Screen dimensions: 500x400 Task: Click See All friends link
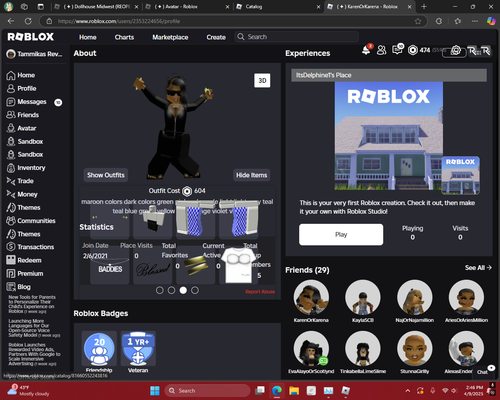click(x=478, y=268)
